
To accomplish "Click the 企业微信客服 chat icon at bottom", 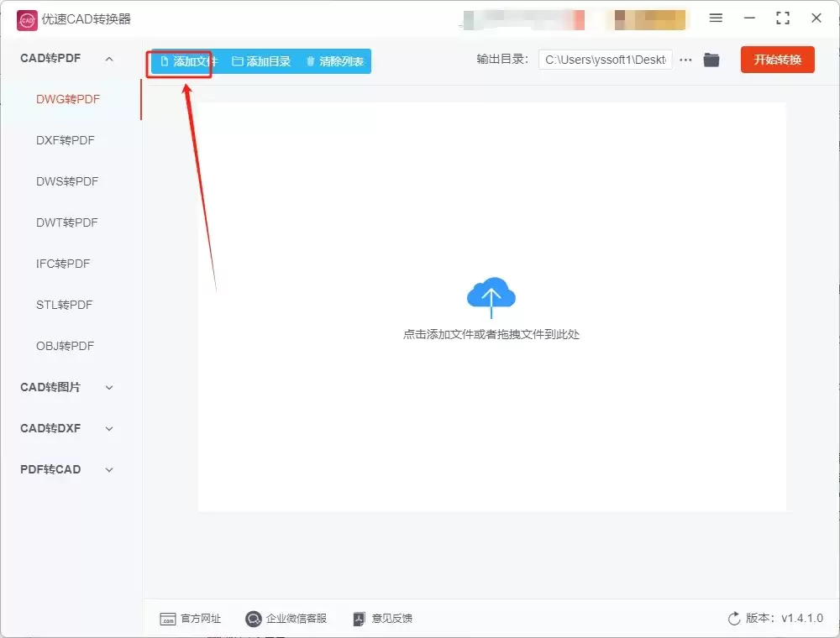I will [253, 619].
